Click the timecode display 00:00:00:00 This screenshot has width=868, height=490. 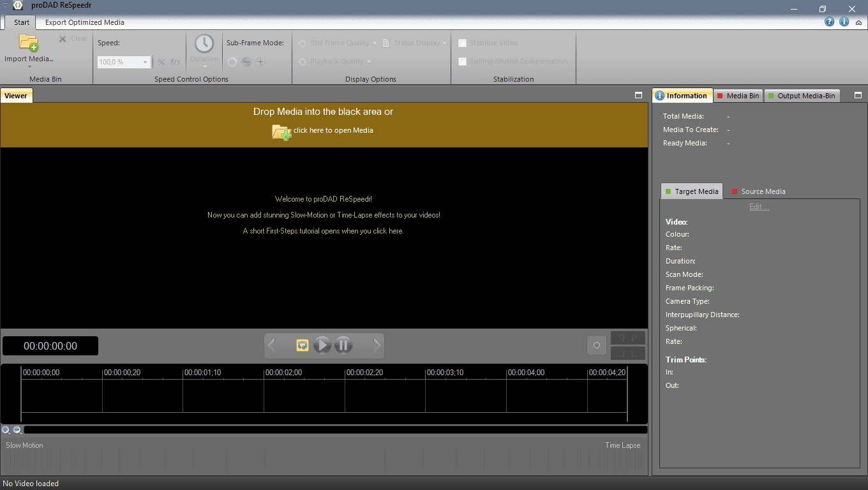point(50,346)
